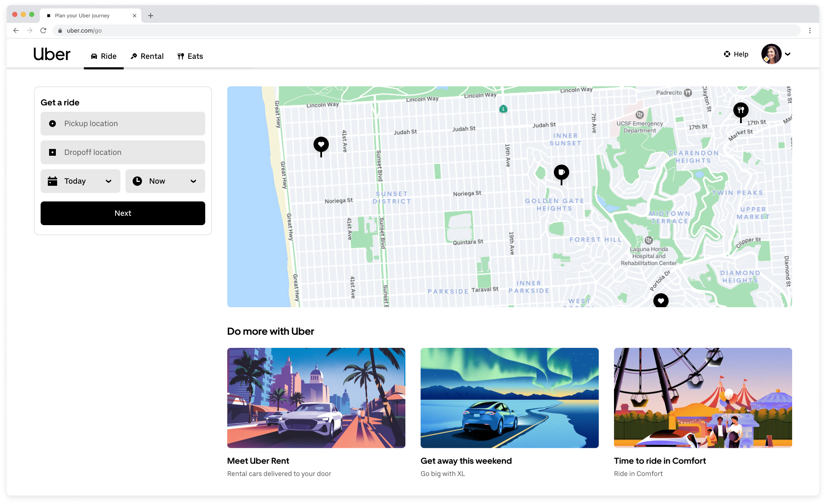Open the Today date dropdown
Viewport: 826px width, 504px height.
tap(80, 181)
